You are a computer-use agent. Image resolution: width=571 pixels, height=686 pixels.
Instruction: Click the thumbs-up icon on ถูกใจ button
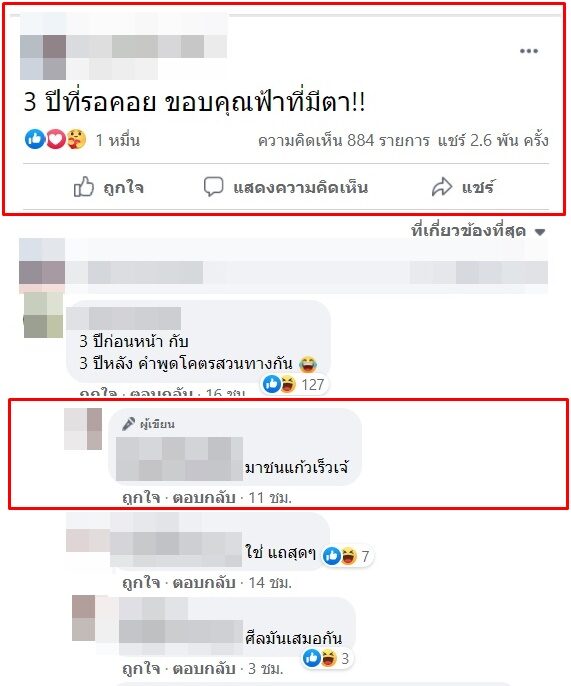(84, 187)
